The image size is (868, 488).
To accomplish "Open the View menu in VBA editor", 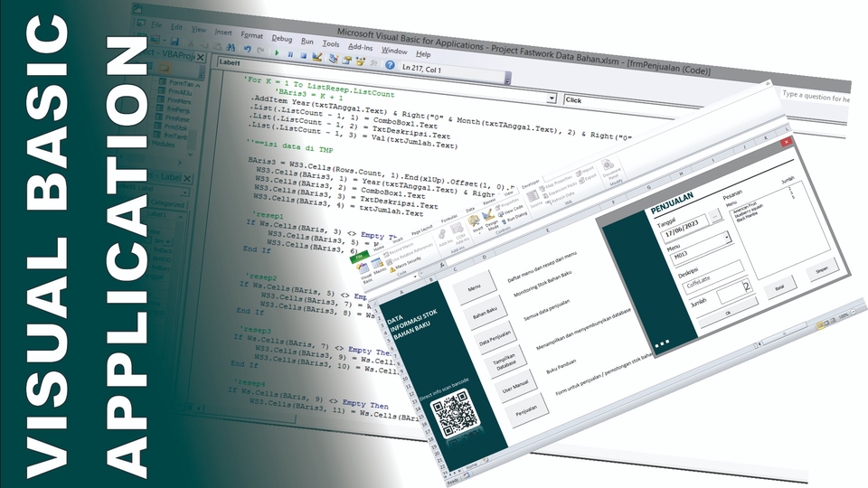I will click(198, 29).
